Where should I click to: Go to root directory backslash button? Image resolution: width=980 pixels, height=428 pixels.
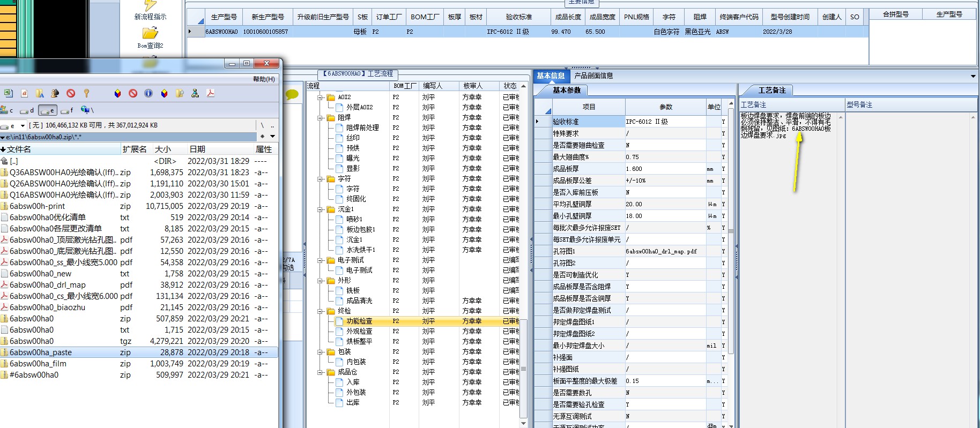pos(262,125)
